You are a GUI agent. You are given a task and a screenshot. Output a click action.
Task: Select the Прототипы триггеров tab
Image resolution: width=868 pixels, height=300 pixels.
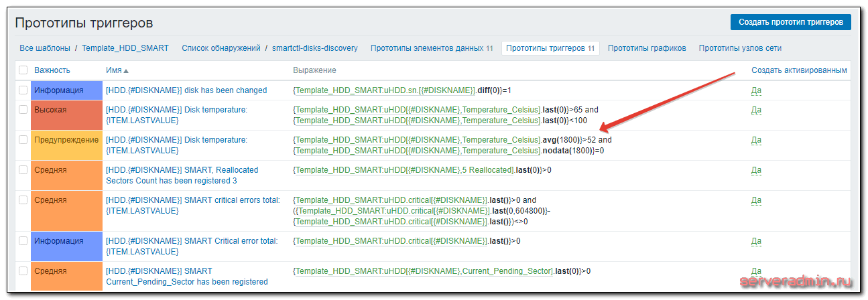pos(550,48)
